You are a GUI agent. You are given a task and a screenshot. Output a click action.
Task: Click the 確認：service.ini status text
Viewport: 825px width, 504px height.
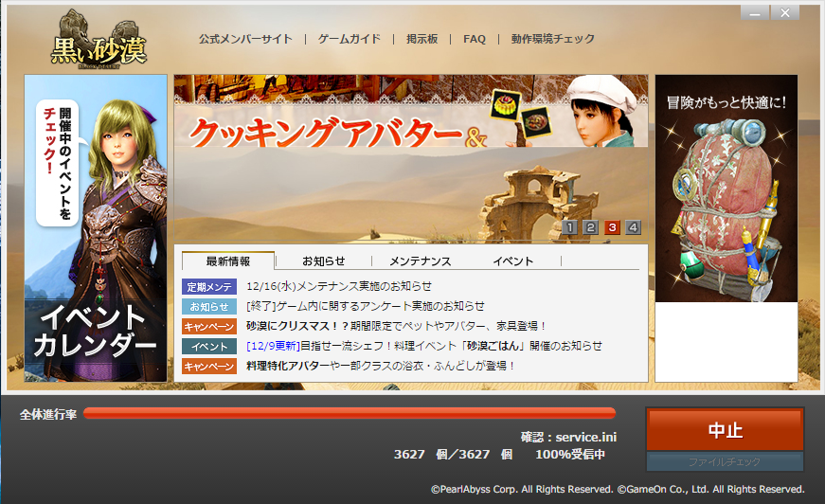[x=568, y=437]
